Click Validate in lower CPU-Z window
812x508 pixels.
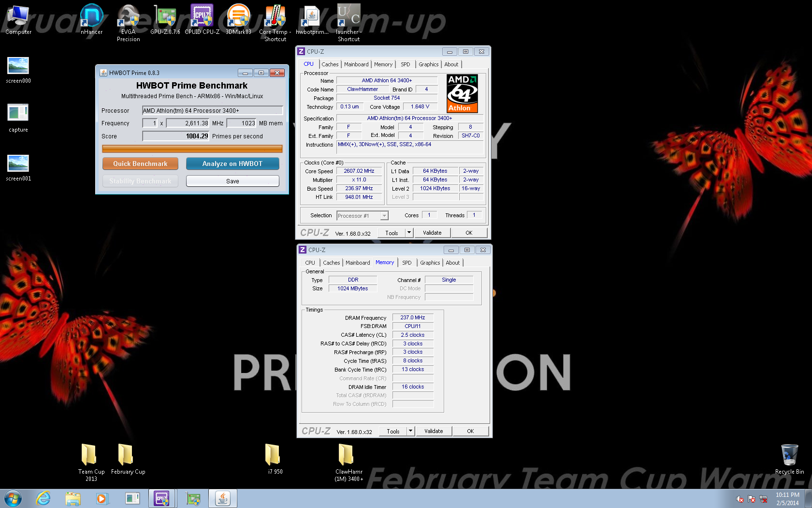click(434, 431)
